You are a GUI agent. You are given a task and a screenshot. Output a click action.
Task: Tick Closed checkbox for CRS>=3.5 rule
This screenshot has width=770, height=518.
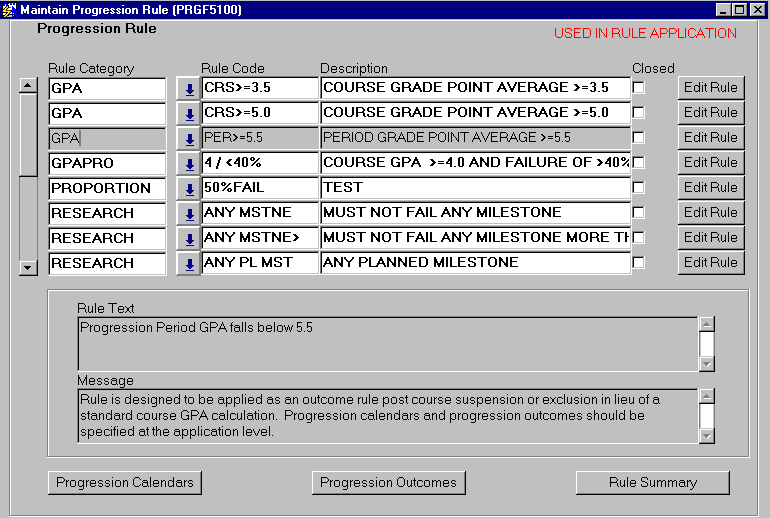click(x=639, y=88)
